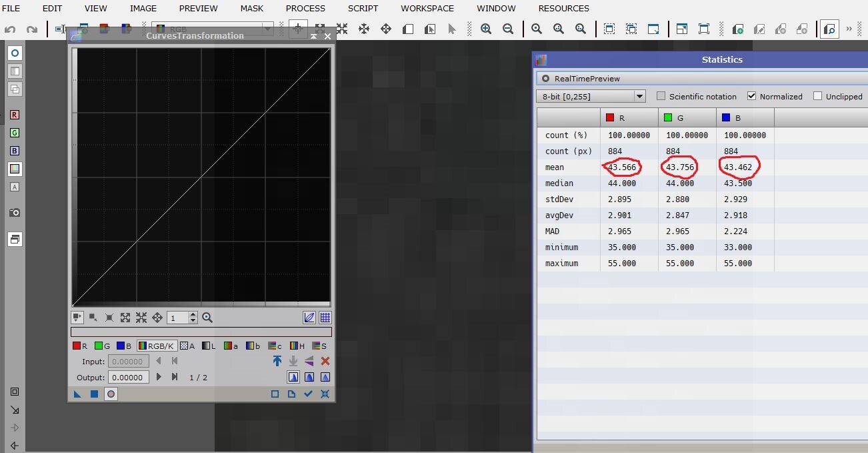Viewport: 868px width, 453px height.
Task: Select the B channel curve
Action: tap(124, 346)
